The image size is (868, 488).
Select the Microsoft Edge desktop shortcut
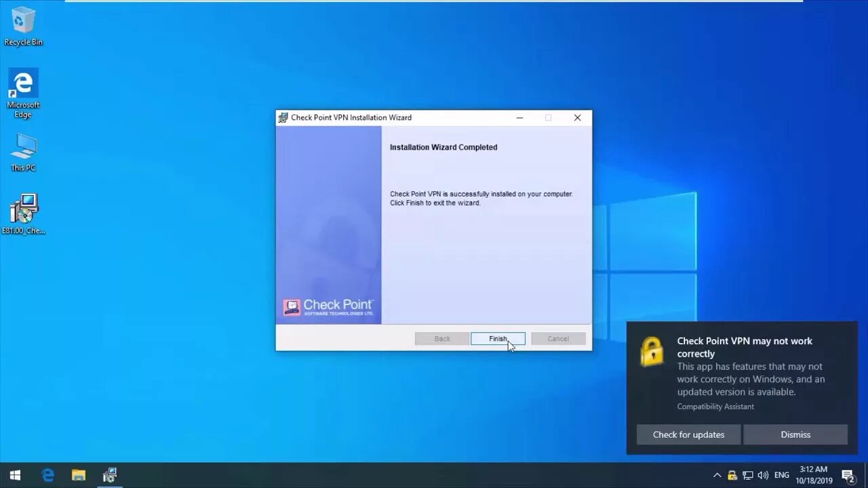tap(23, 93)
